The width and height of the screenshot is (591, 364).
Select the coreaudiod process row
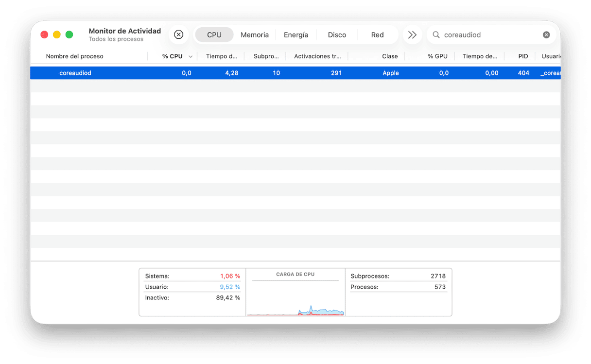pyautogui.click(x=194, y=73)
